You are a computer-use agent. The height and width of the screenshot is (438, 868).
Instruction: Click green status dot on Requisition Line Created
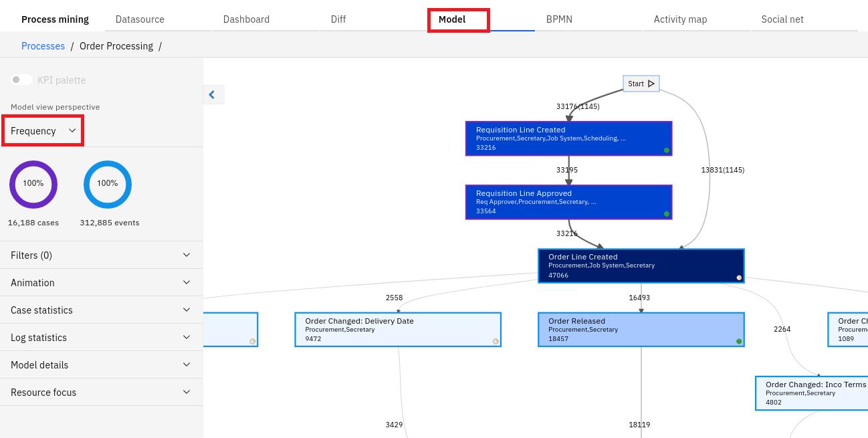pos(666,150)
